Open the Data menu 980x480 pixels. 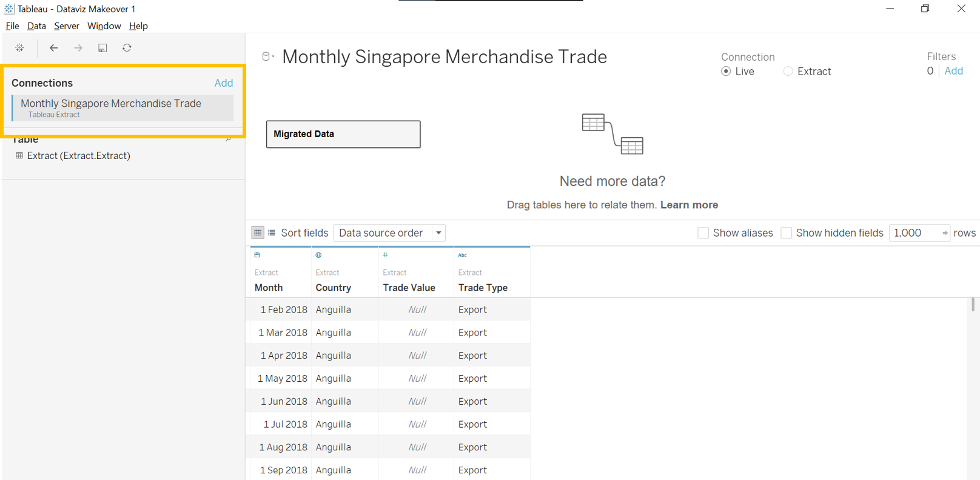point(36,26)
